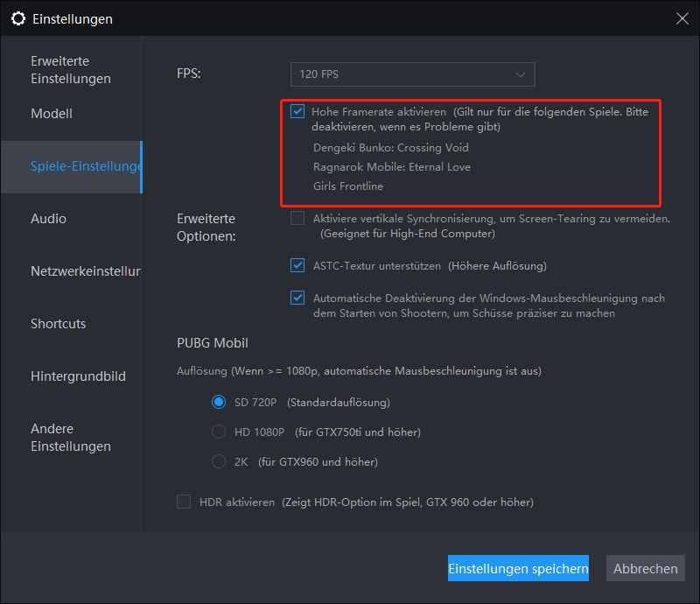Switch to the Modell tab
The height and width of the screenshot is (604, 700).
(x=71, y=114)
